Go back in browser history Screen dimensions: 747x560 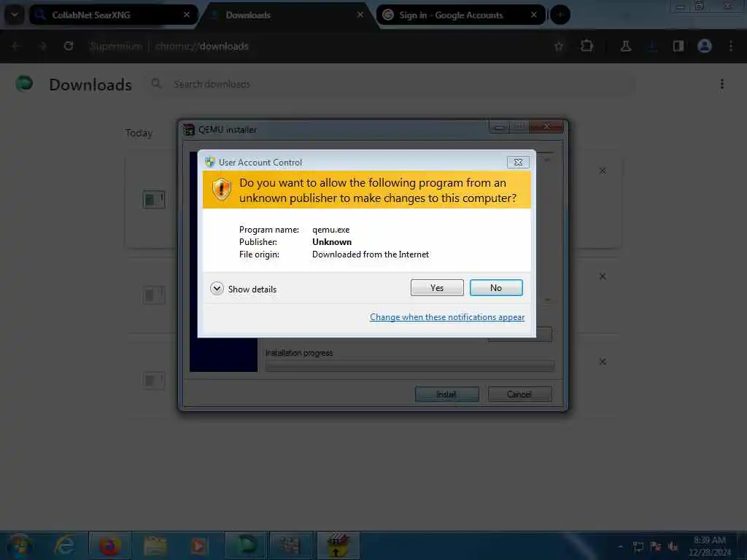coord(15,46)
